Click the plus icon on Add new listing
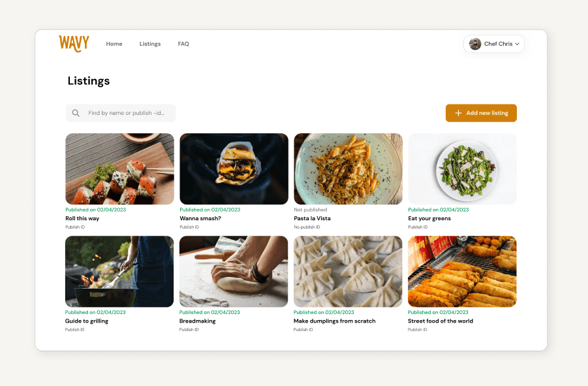This screenshot has height=386, width=588. point(458,113)
